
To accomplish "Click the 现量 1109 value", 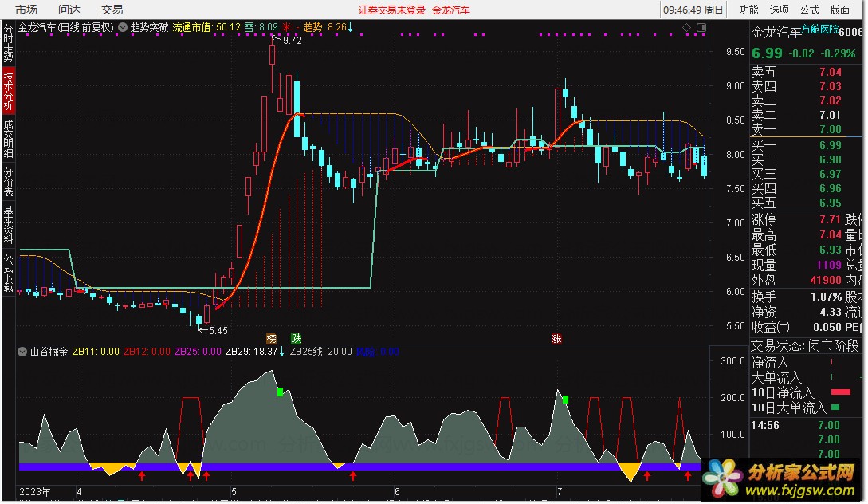I will point(829,265).
